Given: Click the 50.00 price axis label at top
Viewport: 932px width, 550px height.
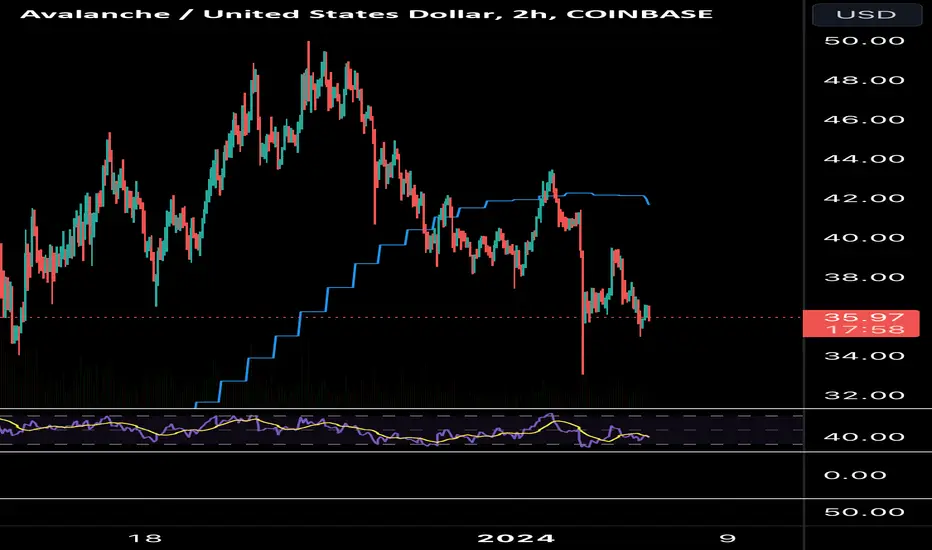Looking at the screenshot, I should point(864,41).
